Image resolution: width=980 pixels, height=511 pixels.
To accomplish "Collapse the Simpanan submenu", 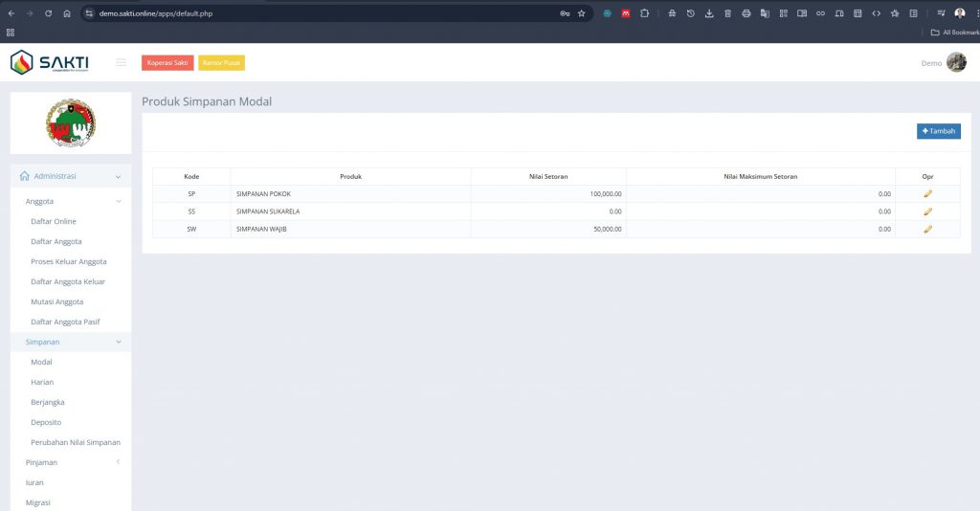I will click(71, 342).
